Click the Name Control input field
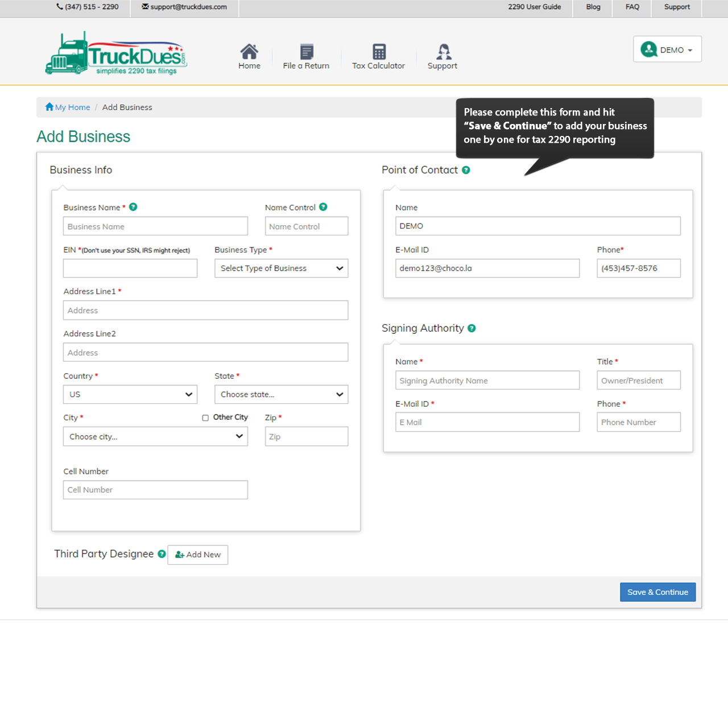Image resolution: width=728 pixels, height=728 pixels. [x=307, y=226]
